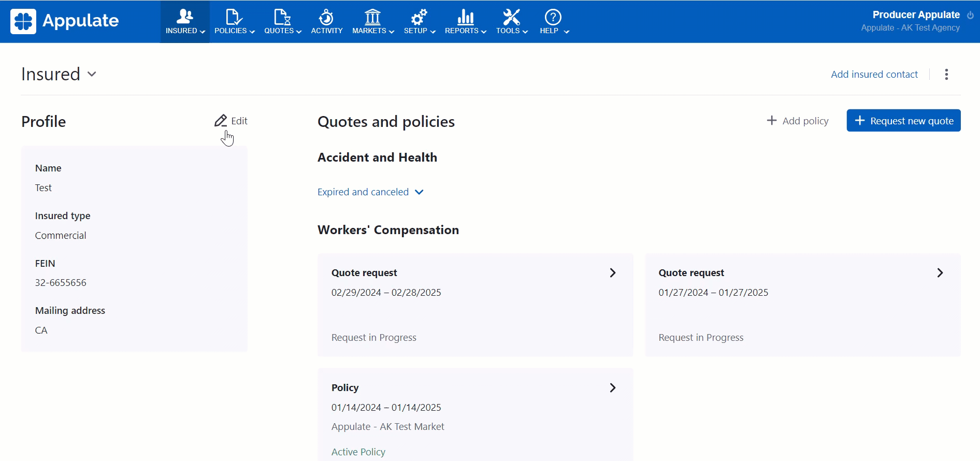Open the Help question mark icon
The height and width of the screenshot is (461, 980).
coord(553,17)
